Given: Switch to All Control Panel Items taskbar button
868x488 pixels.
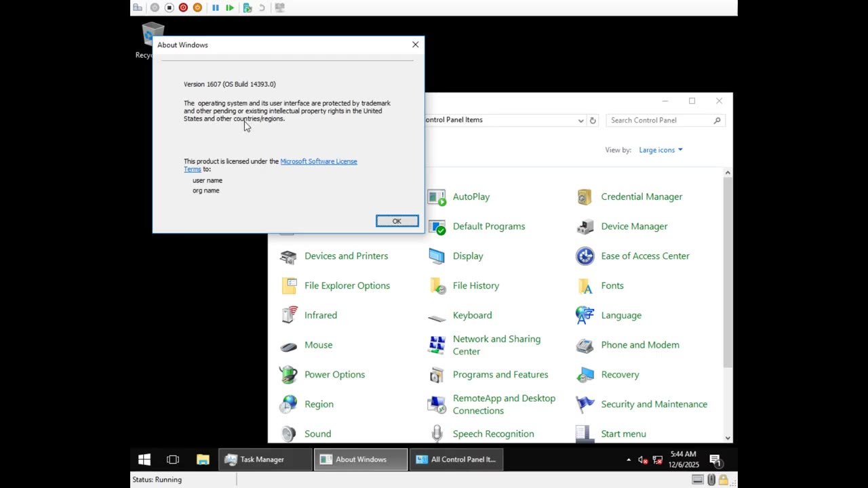Looking at the screenshot, I should (x=456, y=460).
